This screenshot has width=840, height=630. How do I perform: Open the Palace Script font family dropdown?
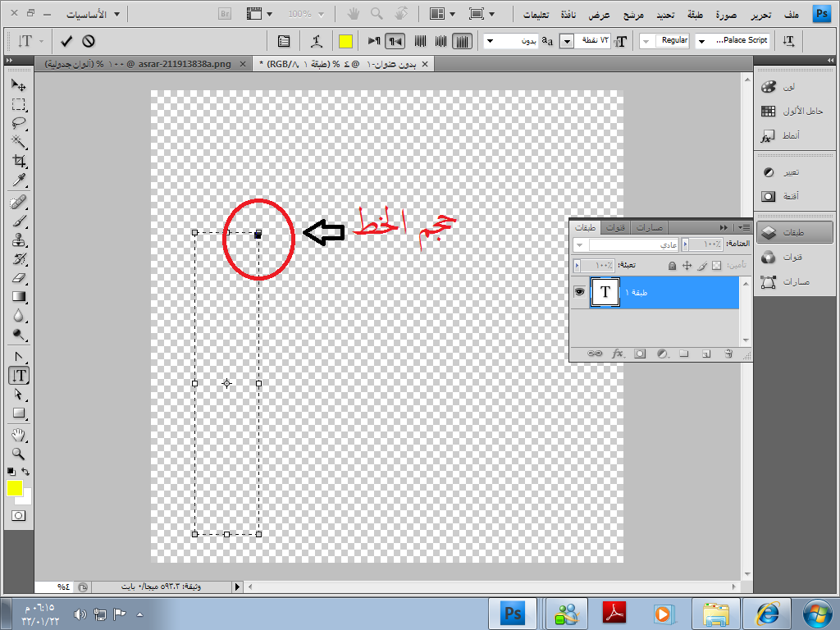702,41
